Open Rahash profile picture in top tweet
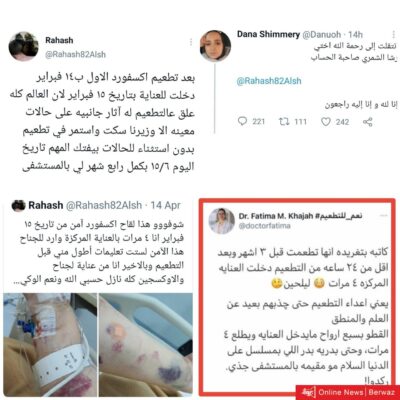Screen dimensions: 400x400 coord(23,47)
